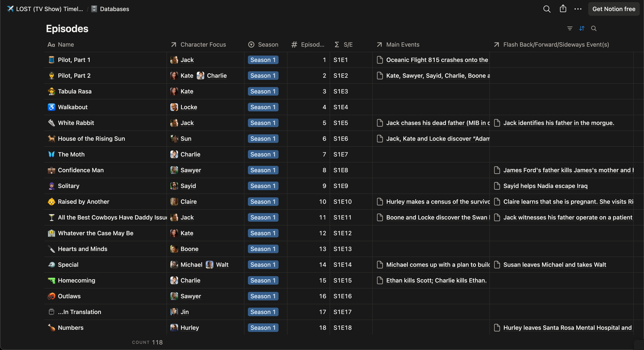Open 'Ethan kills Scott; Charlie kills Ethan.' event

pos(436,280)
